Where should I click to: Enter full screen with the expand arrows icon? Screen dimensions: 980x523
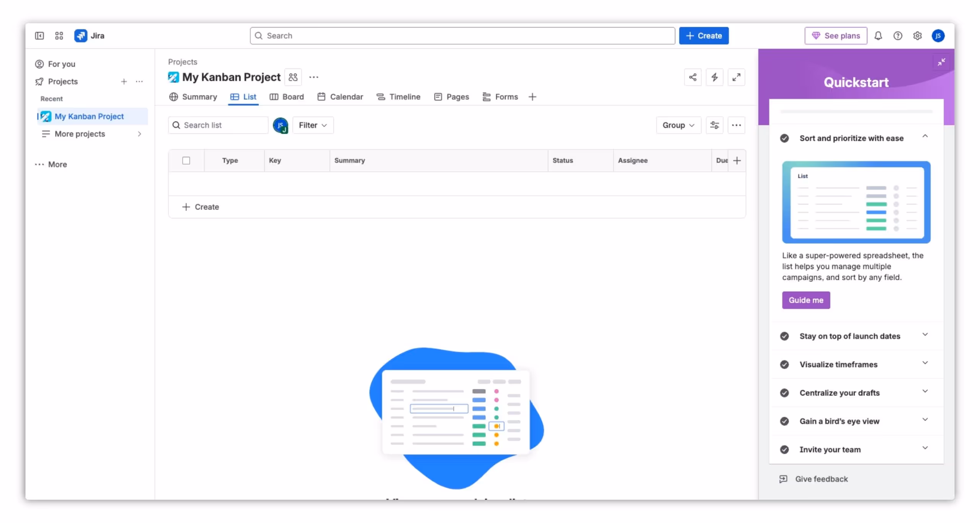736,77
